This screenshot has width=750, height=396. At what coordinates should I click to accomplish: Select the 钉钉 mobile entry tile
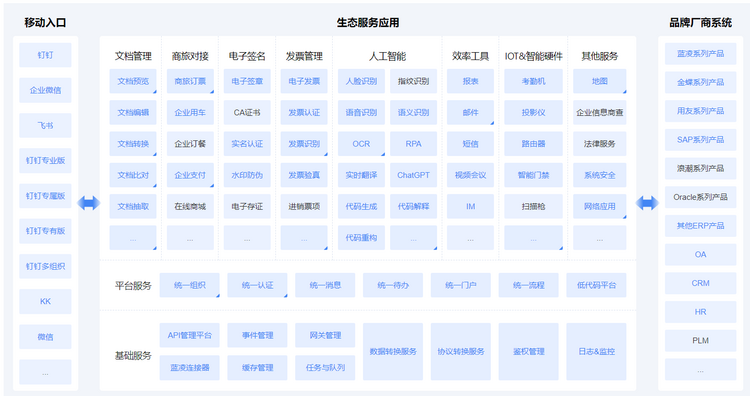pyautogui.click(x=45, y=55)
